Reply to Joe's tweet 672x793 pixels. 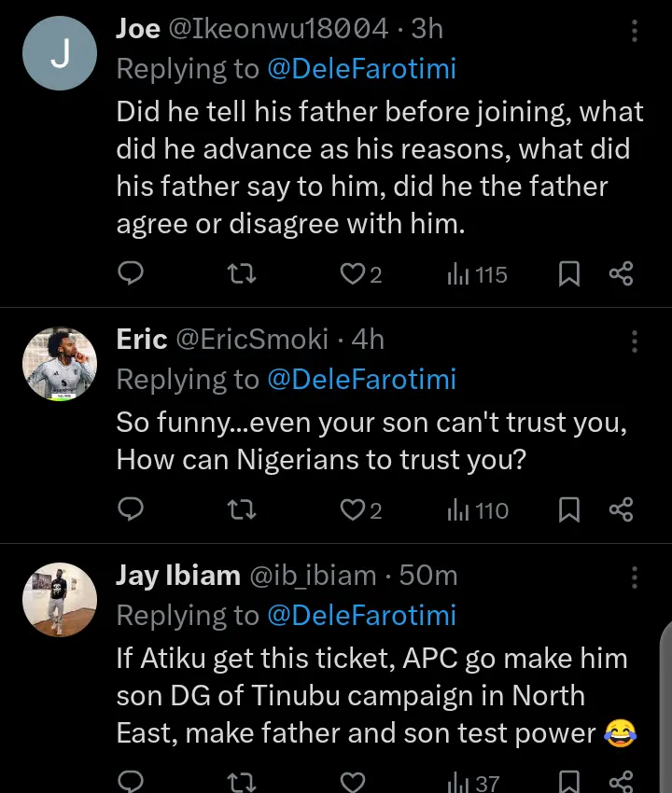coord(132,274)
